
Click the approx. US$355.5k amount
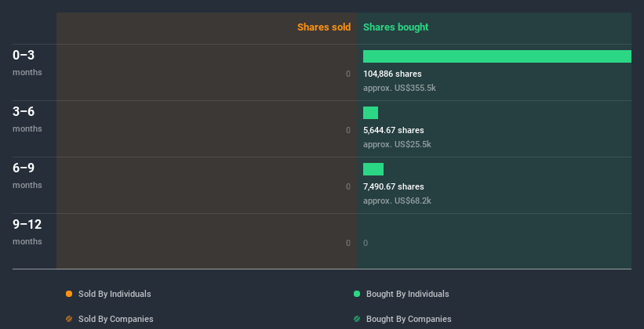(399, 88)
